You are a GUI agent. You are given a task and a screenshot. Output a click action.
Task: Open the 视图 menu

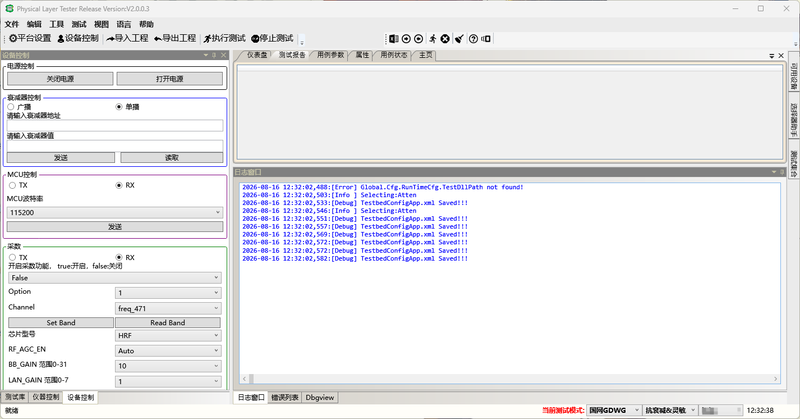coord(102,24)
